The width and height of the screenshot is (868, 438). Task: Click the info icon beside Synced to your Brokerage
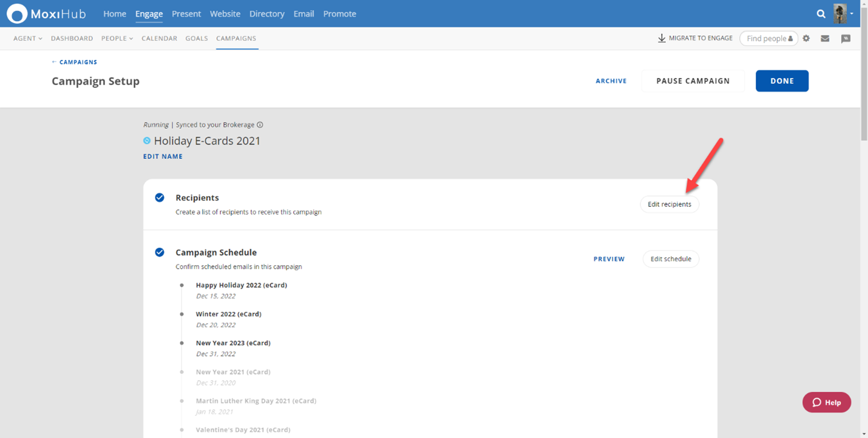click(x=260, y=125)
